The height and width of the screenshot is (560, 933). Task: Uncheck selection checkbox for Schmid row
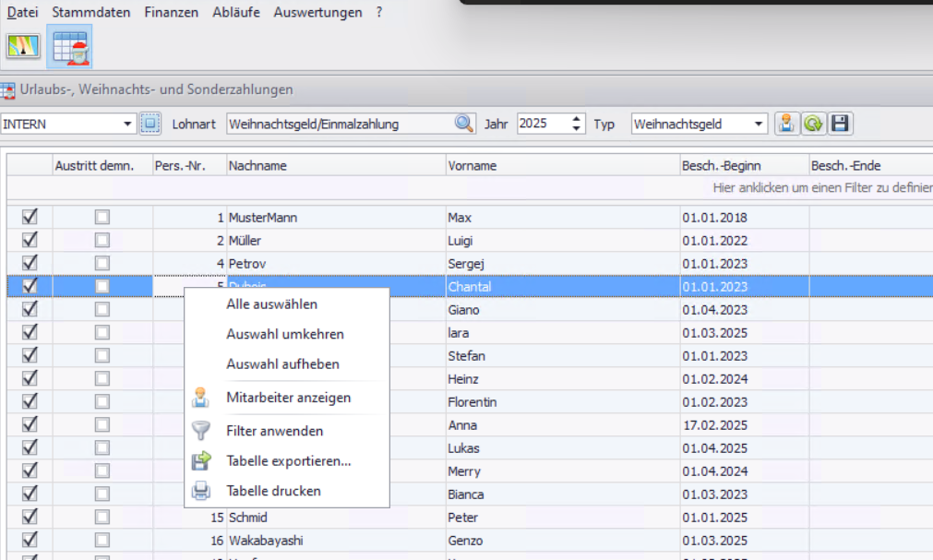[30, 517]
